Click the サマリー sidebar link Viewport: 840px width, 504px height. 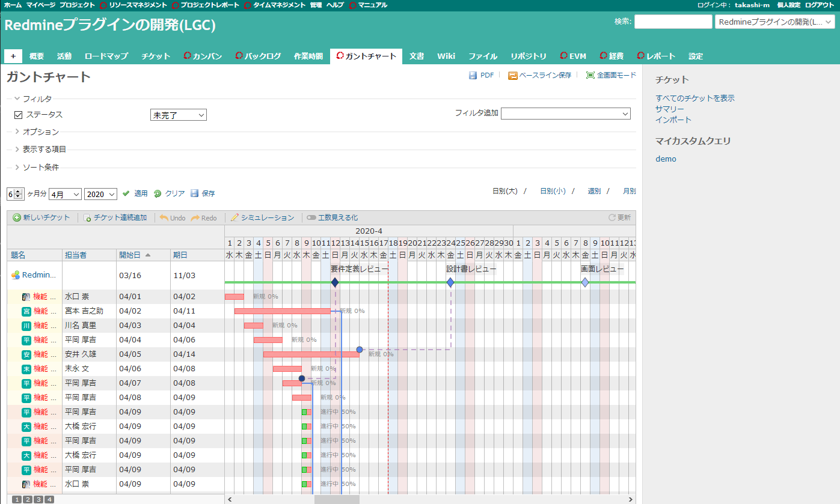coord(670,109)
